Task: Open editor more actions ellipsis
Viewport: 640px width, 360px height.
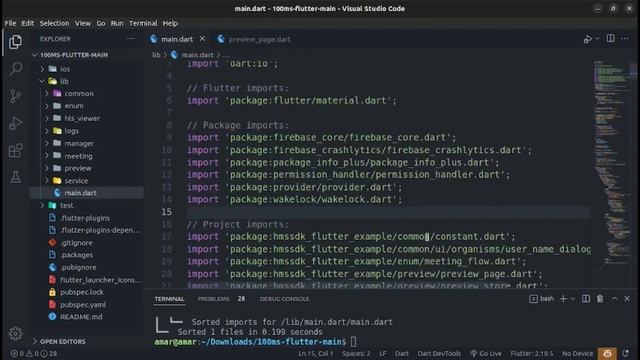Action: click(624, 38)
